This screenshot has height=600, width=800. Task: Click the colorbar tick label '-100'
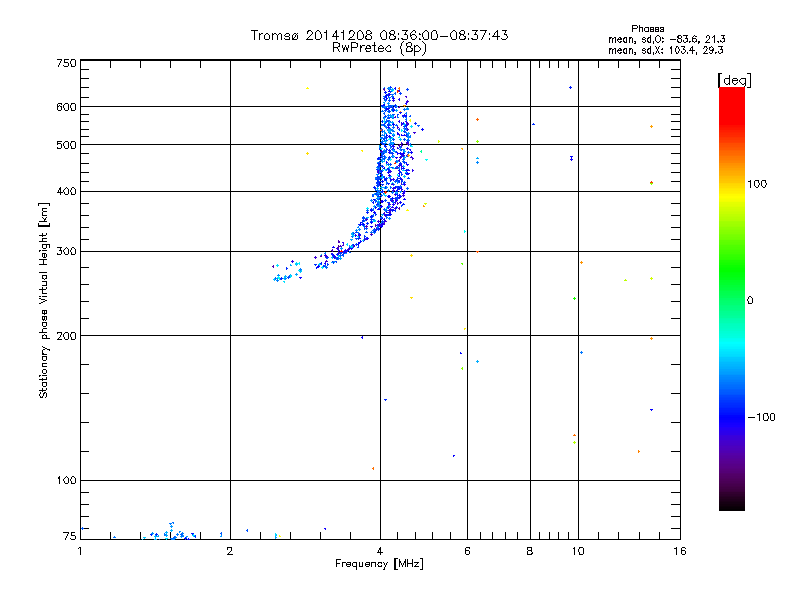tap(762, 417)
